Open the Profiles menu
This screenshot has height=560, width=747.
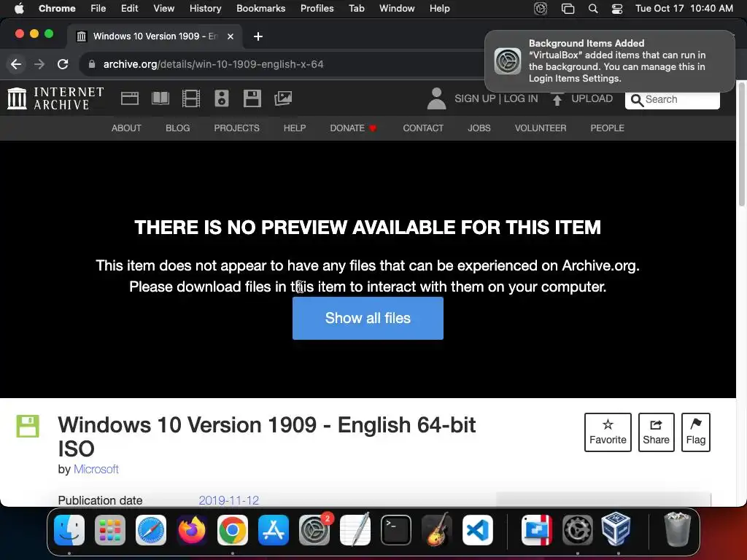pos(317,9)
